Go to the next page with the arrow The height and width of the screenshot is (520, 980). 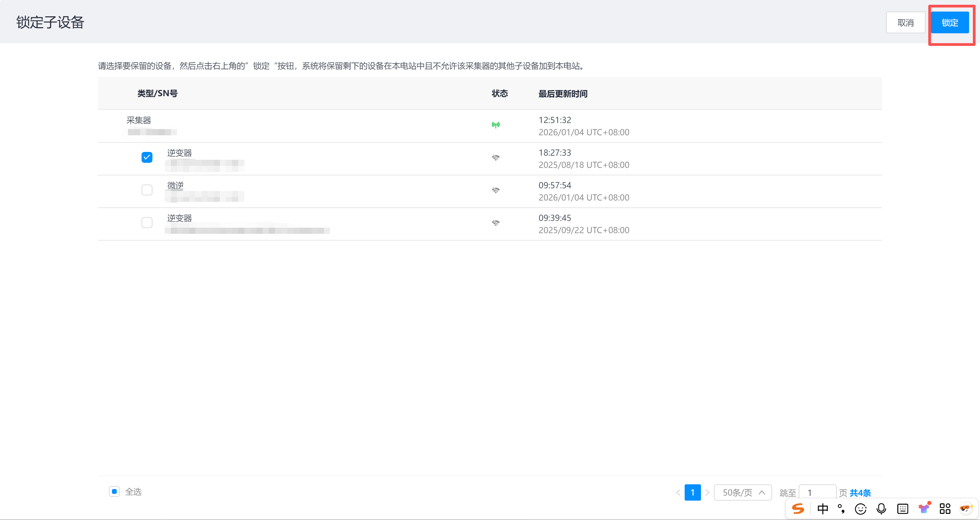click(x=707, y=492)
